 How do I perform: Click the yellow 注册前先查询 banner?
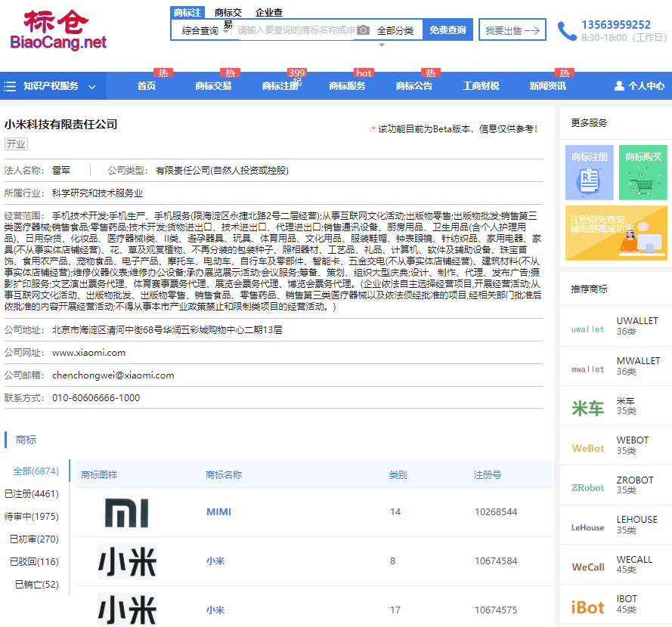click(616, 233)
